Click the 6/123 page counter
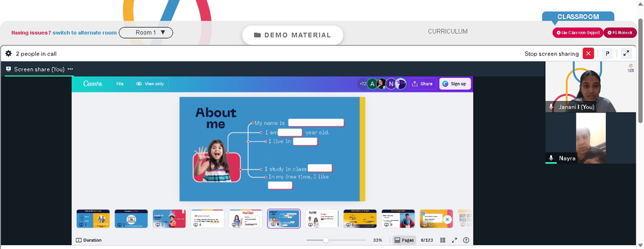The height and width of the screenshot is (249, 644). (x=427, y=240)
